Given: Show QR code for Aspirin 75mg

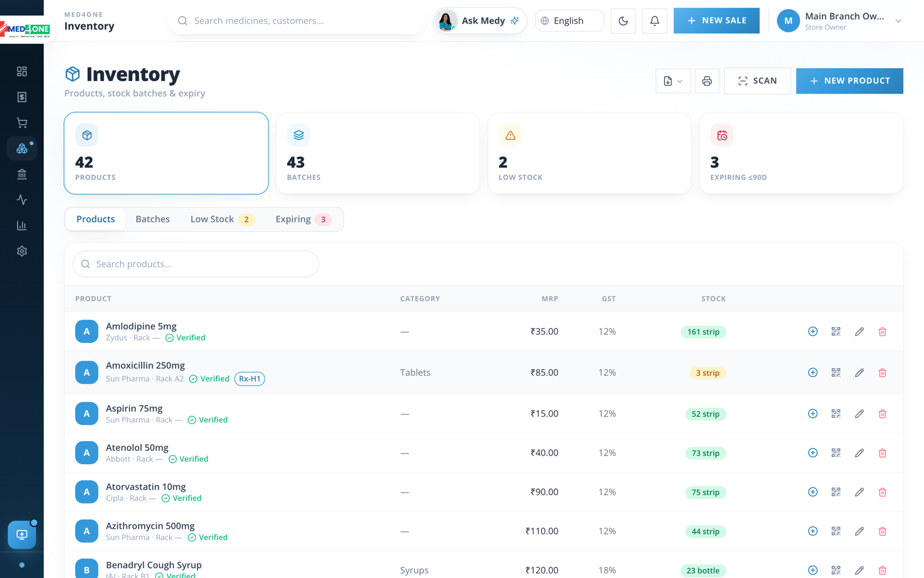Looking at the screenshot, I should 836,414.
